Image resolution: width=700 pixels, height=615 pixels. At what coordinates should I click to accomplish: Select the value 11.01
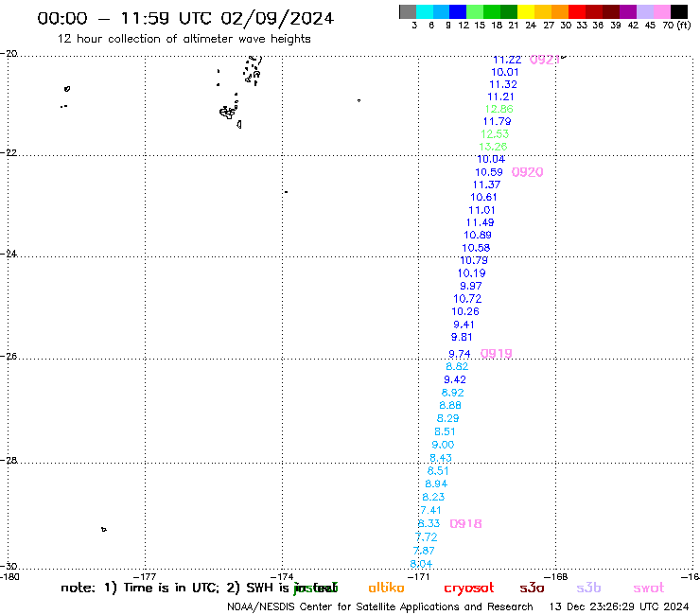(481, 210)
